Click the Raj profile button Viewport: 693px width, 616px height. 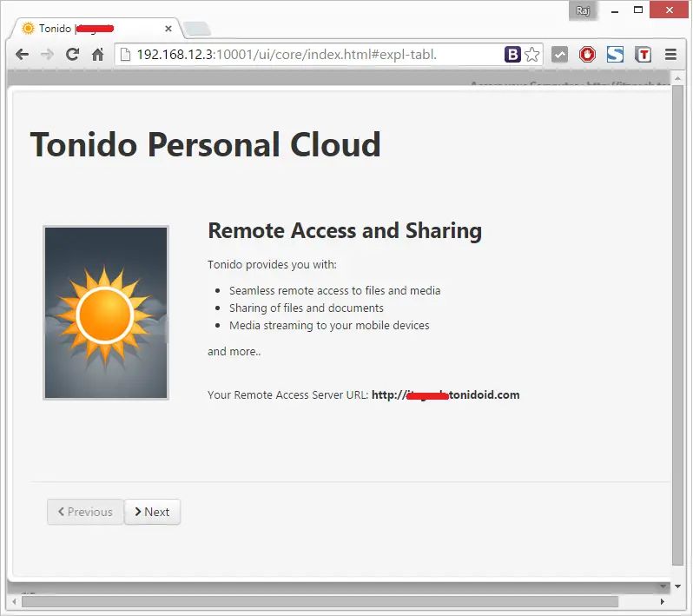[x=583, y=10]
